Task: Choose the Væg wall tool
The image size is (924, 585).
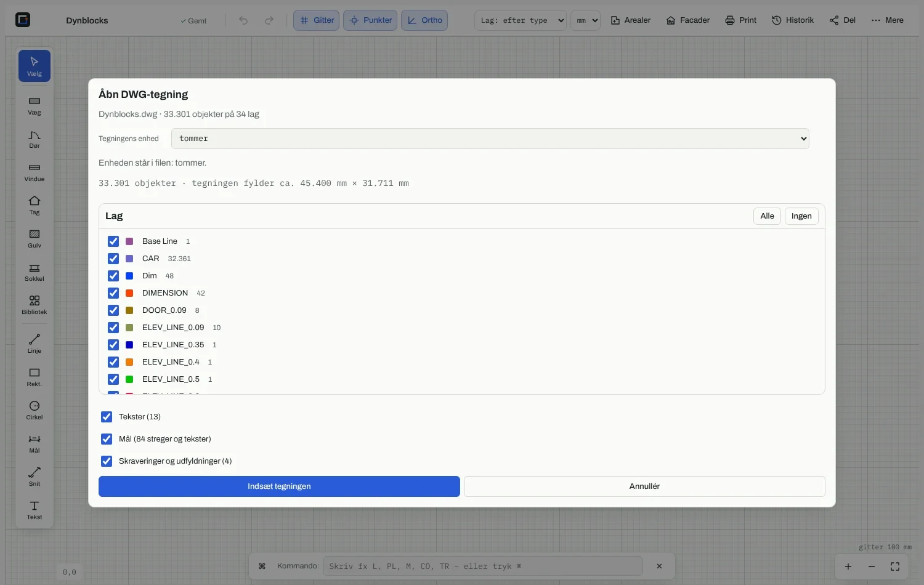Action: tap(34, 105)
